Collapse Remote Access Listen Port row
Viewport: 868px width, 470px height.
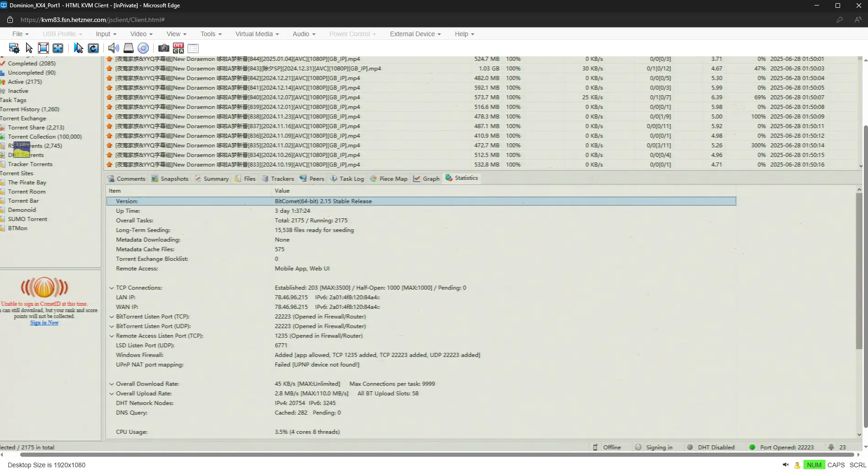pyautogui.click(x=111, y=336)
